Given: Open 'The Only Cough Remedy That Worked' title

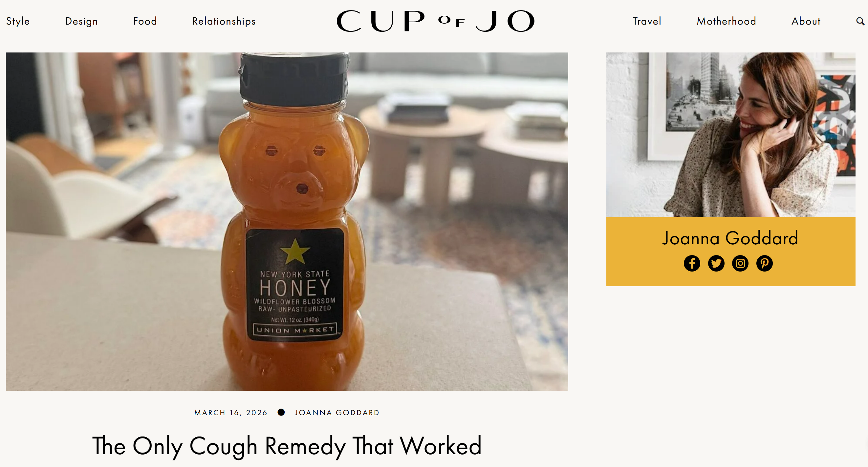Looking at the screenshot, I should click(287, 446).
